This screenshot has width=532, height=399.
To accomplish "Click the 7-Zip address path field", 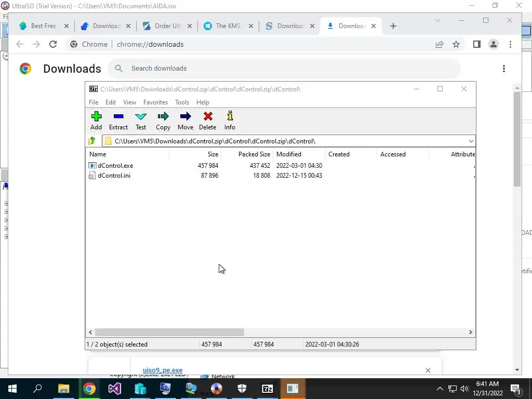I will tap(285, 141).
